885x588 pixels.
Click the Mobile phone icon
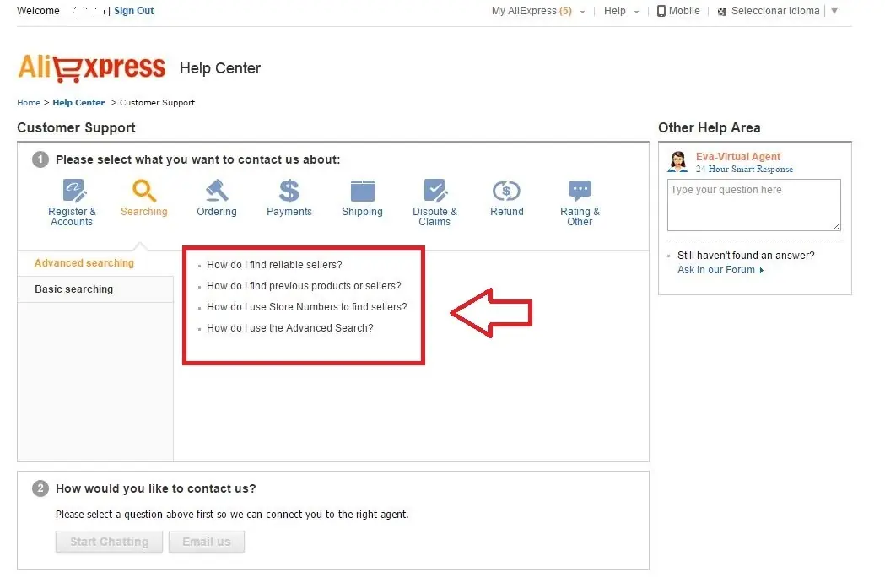pos(661,11)
